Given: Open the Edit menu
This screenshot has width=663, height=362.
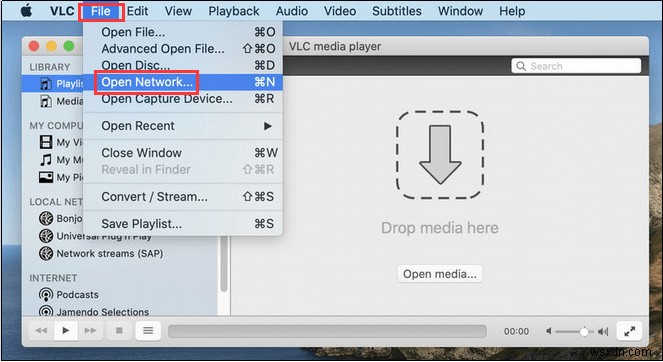Looking at the screenshot, I should coord(137,11).
